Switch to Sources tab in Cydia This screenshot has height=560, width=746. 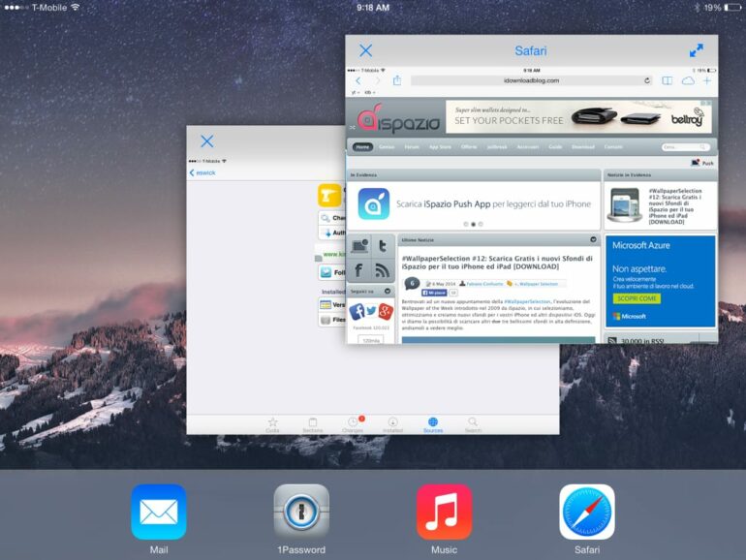[432, 424]
